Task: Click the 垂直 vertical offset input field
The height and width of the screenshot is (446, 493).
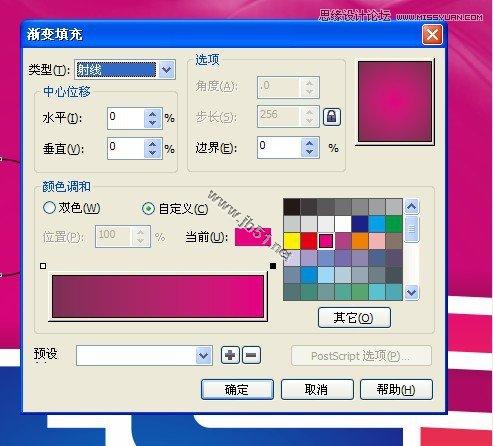Action: pos(126,148)
